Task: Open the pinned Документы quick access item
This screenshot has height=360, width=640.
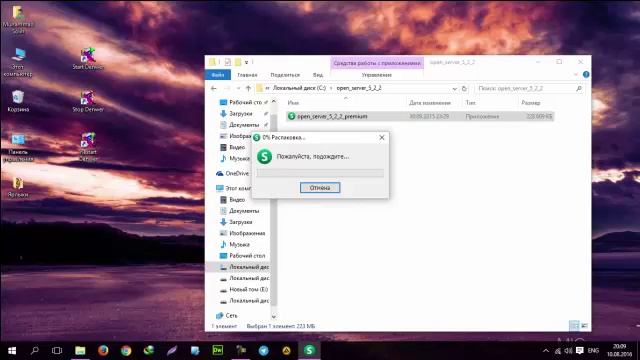Action: tap(244, 124)
